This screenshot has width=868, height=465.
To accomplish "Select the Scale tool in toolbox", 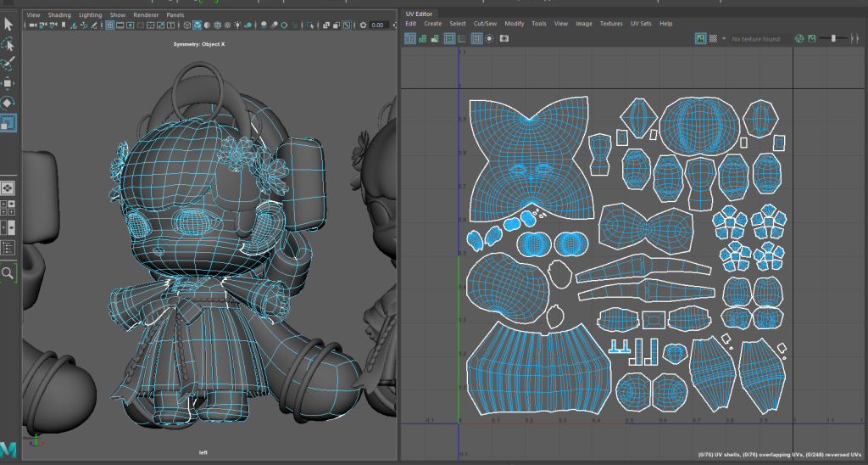I will click(8, 123).
